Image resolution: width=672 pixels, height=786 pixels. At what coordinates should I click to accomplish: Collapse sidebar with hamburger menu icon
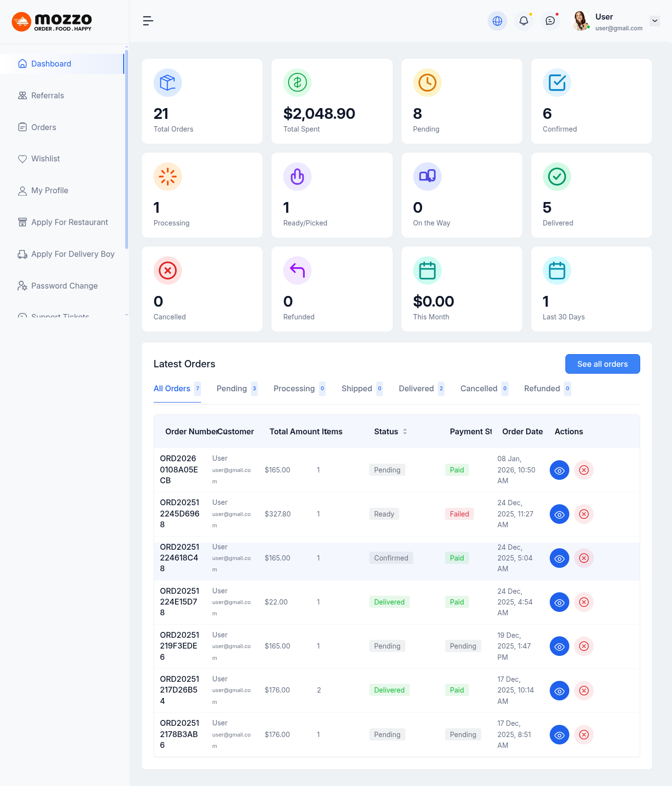coord(148,21)
